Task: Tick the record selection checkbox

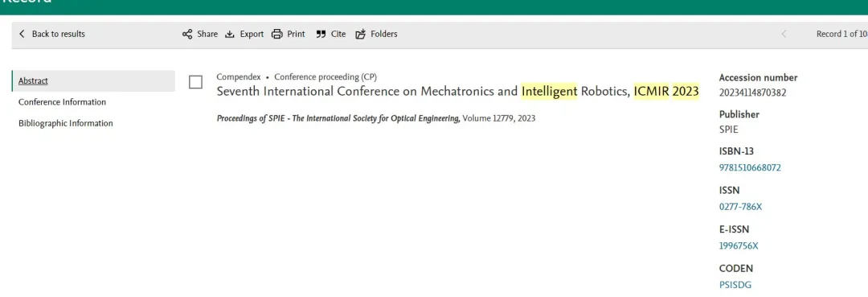Action: click(x=195, y=82)
